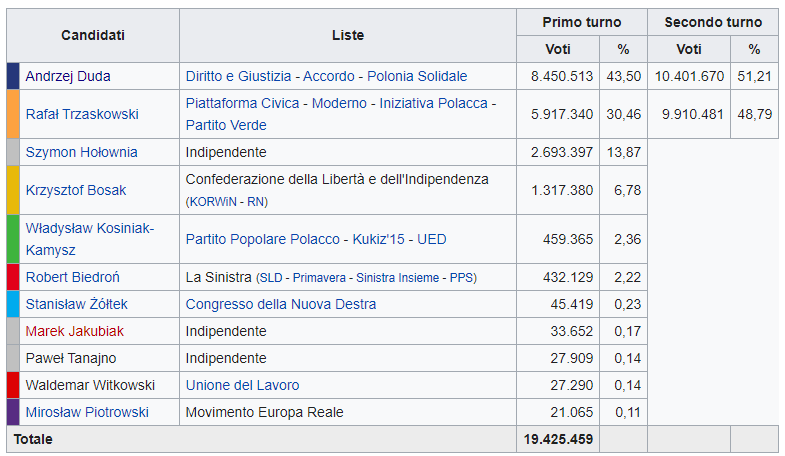Image resolution: width=785 pixels, height=456 pixels.
Task: Open the Piattaforma Civica link
Action: point(242,103)
